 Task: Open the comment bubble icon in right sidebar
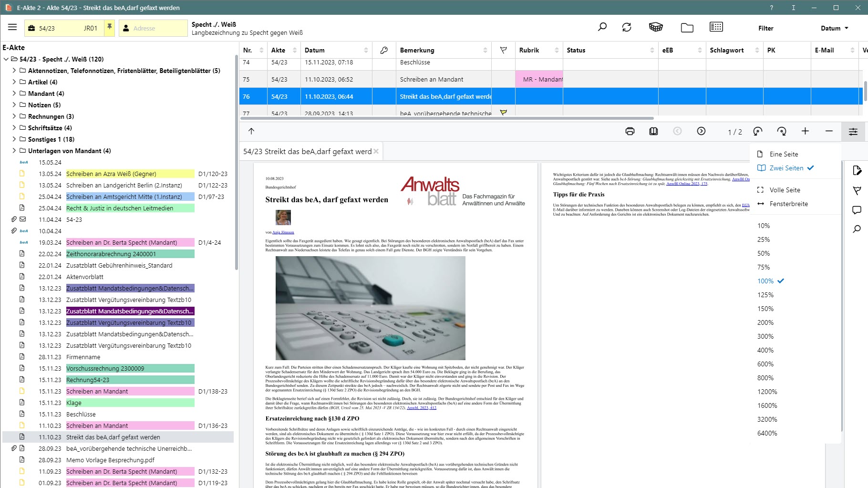click(x=857, y=210)
